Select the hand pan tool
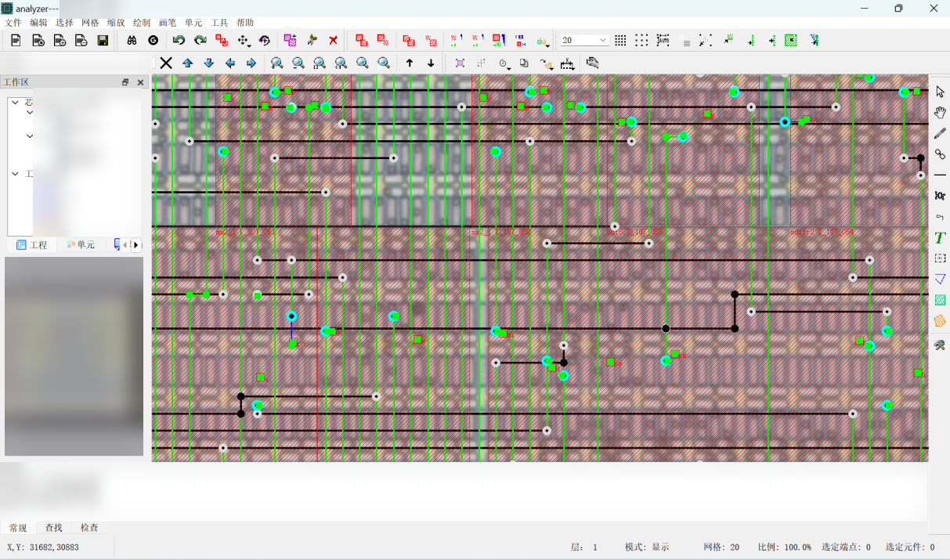 coord(940,113)
